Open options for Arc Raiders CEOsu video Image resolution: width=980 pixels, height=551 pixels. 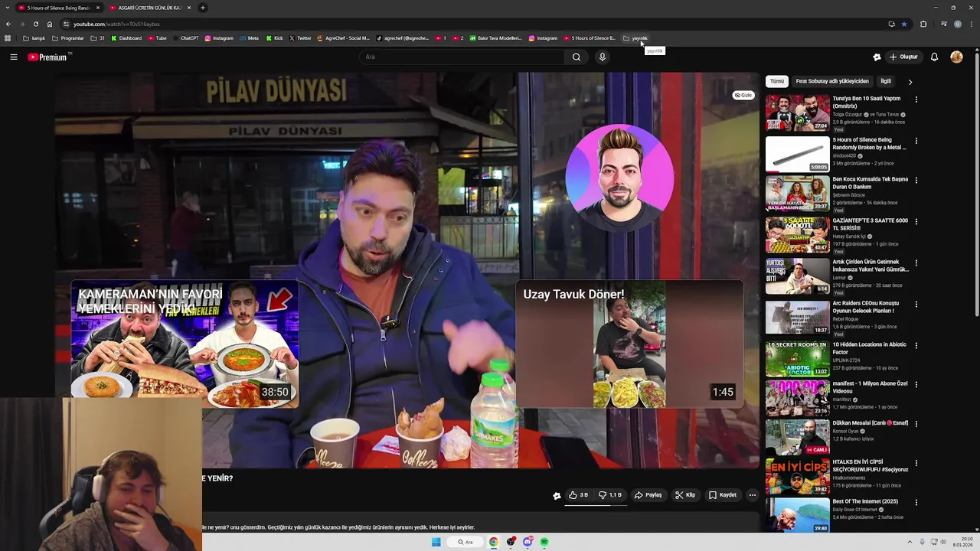[x=916, y=304]
